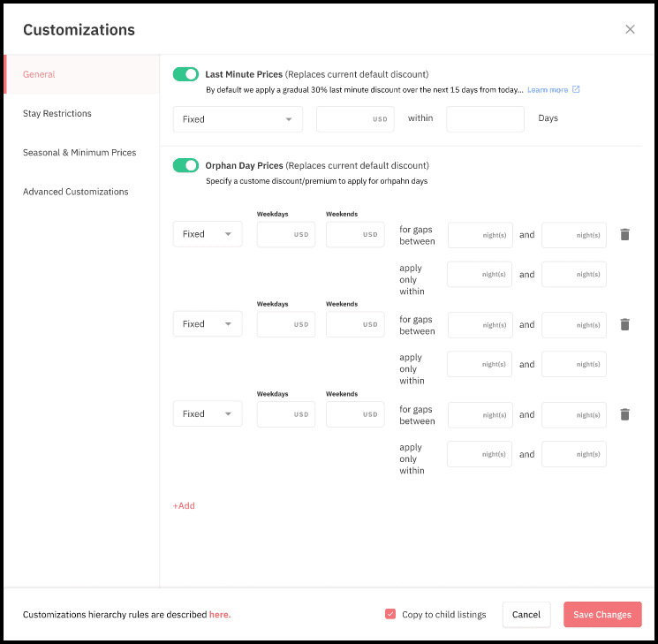Image resolution: width=658 pixels, height=644 pixels.
Task: Open Fixed dropdown in third orphan rule
Action: [x=208, y=413]
